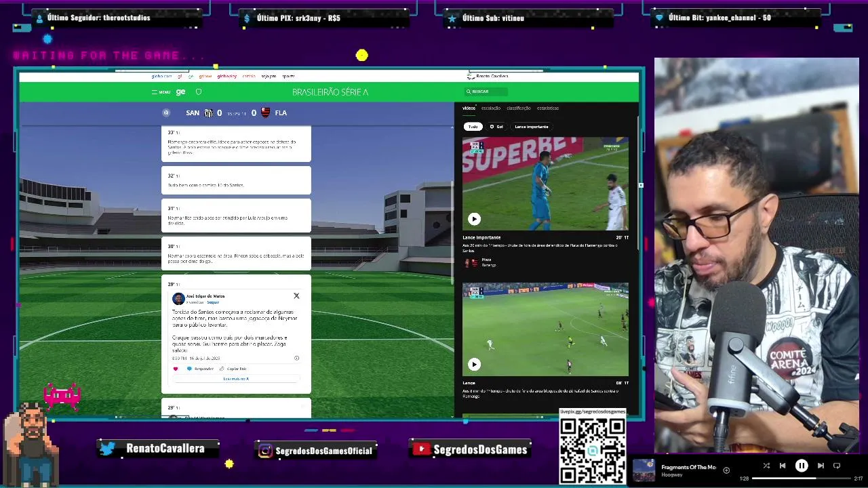Image resolution: width=868 pixels, height=488 pixels.
Task: Open the Brasileirão Série A title link
Action: [x=330, y=92]
